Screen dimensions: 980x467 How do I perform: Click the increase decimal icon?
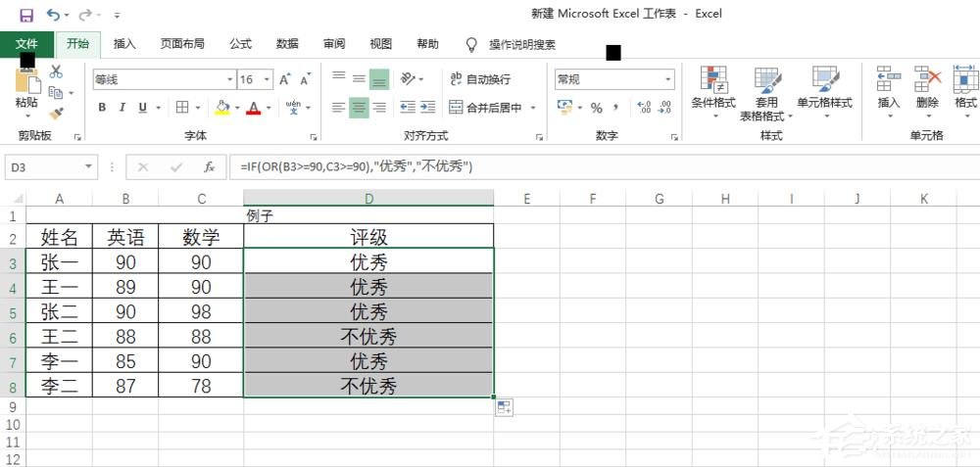click(645, 108)
